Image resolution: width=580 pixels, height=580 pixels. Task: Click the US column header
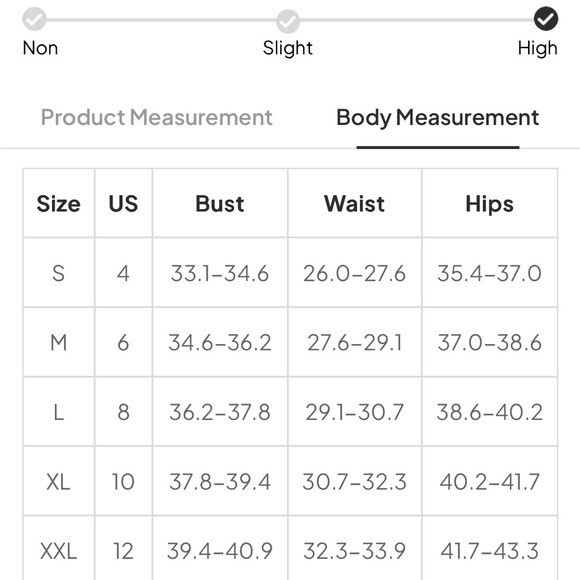click(x=123, y=203)
